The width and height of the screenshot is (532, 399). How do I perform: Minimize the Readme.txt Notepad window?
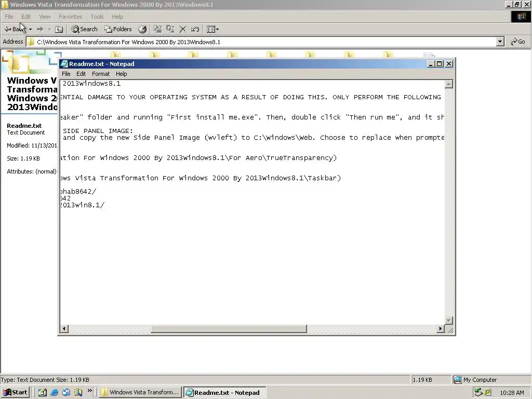click(431, 64)
